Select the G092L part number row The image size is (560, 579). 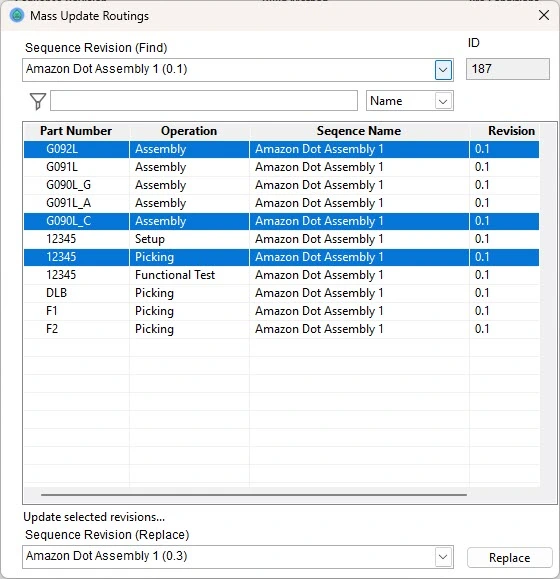tap(281, 149)
